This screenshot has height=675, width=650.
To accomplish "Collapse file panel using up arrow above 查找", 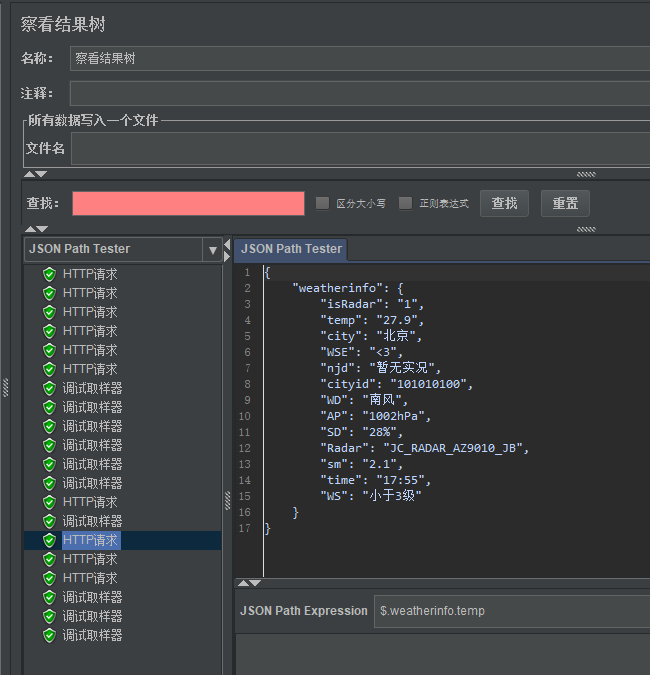I will tap(29, 174).
